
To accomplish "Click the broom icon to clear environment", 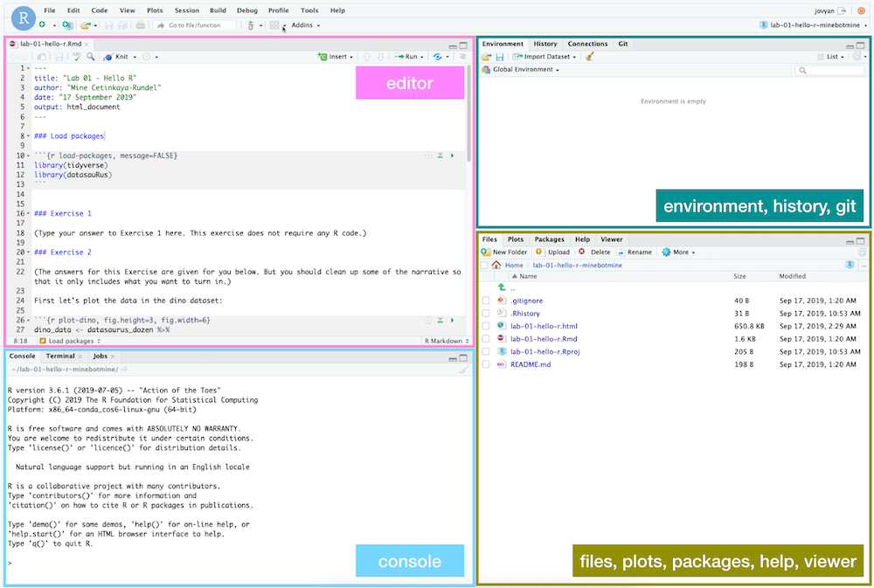I will click(x=590, y=57).
